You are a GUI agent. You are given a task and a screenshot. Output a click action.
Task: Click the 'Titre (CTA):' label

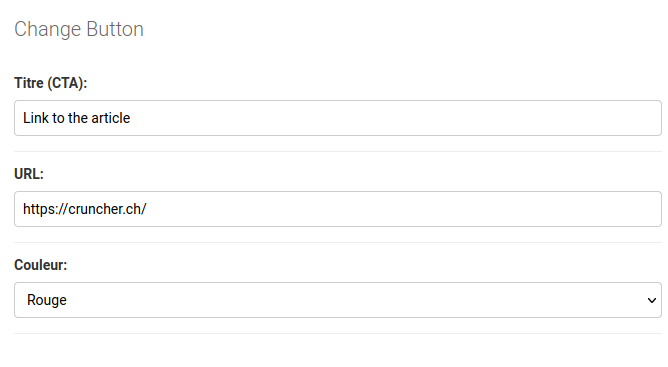click(x=51, y=83)
